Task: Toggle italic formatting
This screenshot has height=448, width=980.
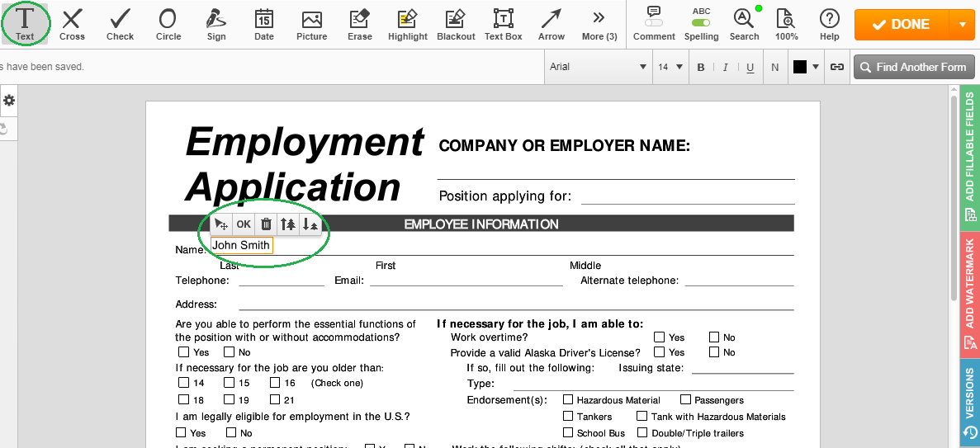Action: coord(725,68)
